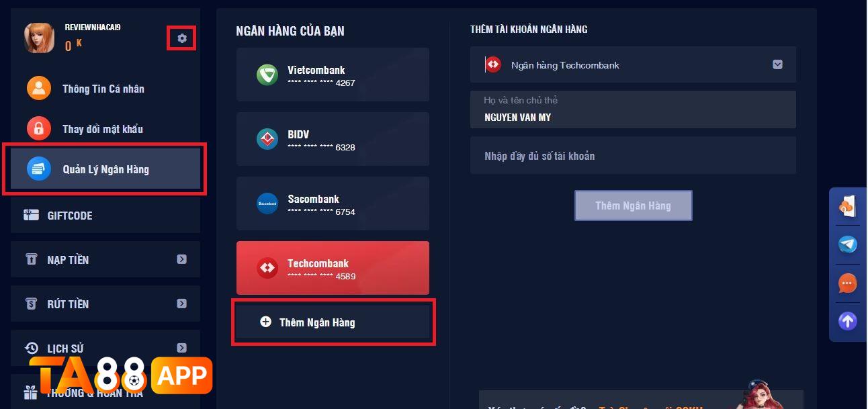Select the Thông Tin Cá nhân icon

click(x=38, y=88)
